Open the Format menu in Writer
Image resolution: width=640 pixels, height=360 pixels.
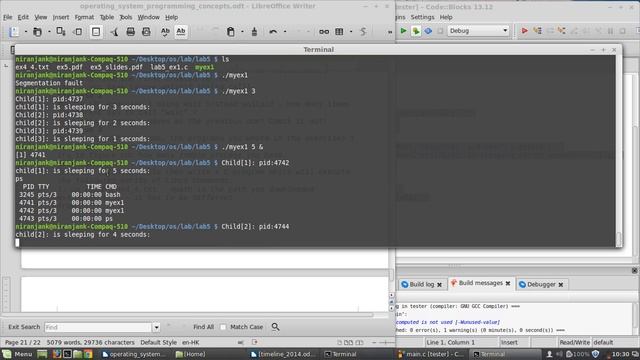84,17
